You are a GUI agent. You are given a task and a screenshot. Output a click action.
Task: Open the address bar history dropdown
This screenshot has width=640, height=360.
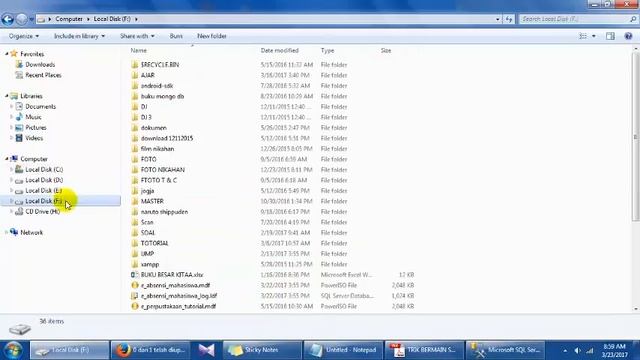[498, 19]
